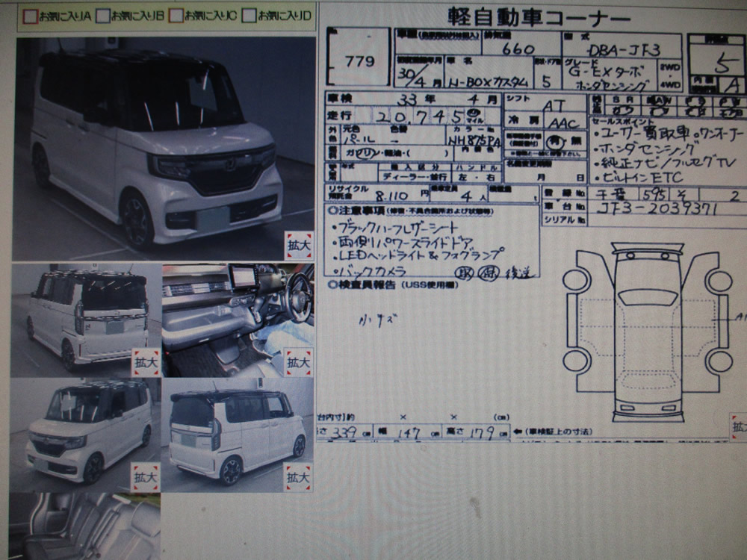Open the dashboard and steering wheel thumbnail
The width and height of the screenshot is (747, 560).
(238, 320)
